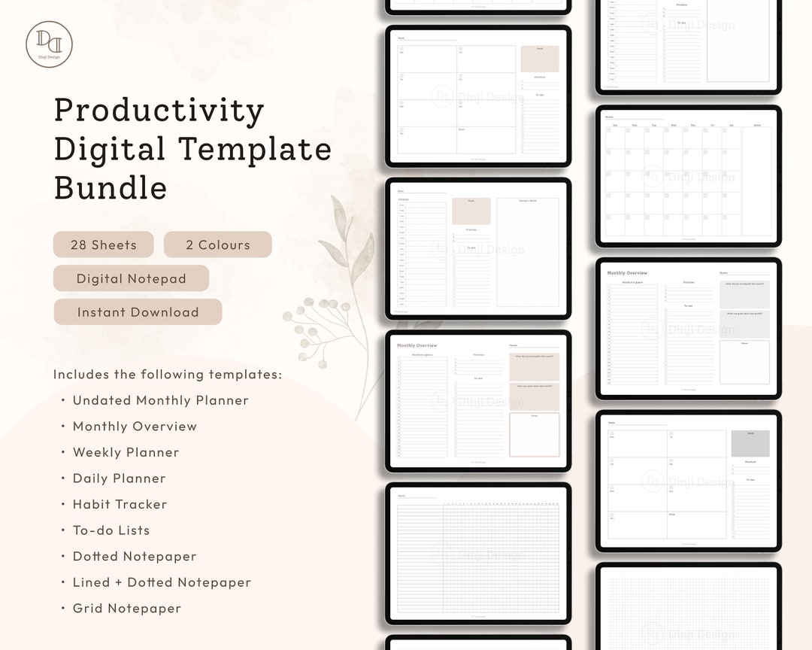Select the "Dotted Notepaper" entry
The image size is (812, 650).
[134, 556]
